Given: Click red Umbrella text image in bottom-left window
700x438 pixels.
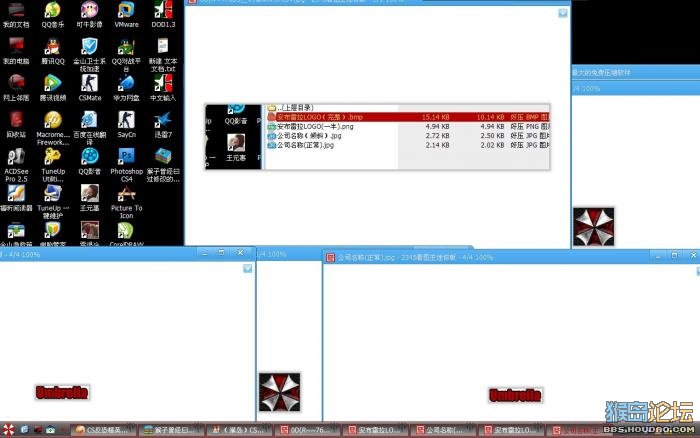Looking at the screenshot, I should (x=62, y=392).
